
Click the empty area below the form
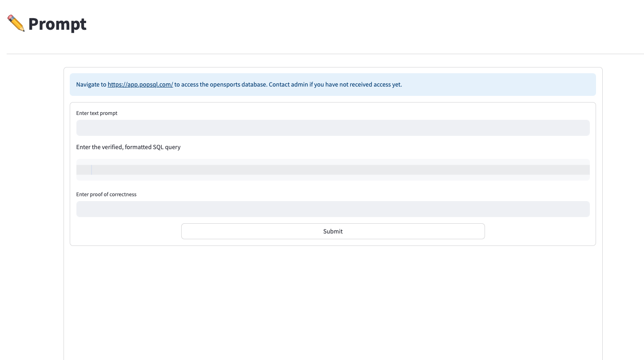pos(333,302)
